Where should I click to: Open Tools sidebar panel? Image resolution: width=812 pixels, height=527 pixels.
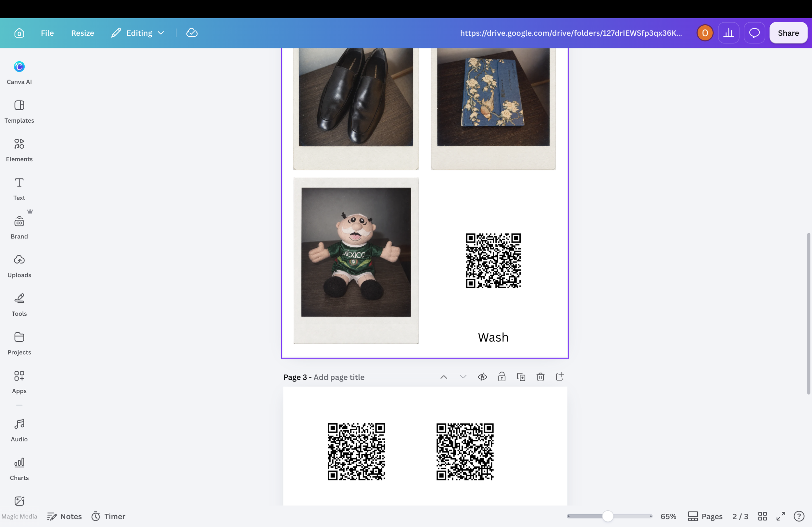(19, 305)
